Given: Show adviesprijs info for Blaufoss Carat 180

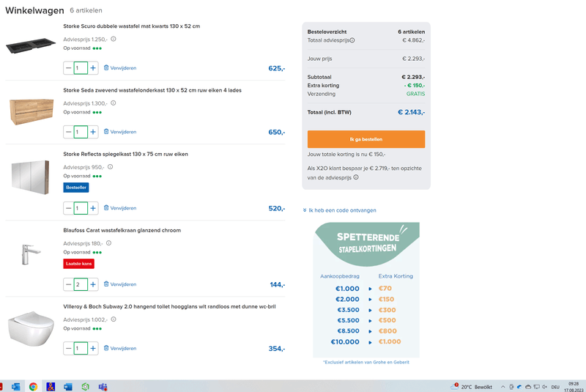Looking at the screenshot, I should coord(108,243).
